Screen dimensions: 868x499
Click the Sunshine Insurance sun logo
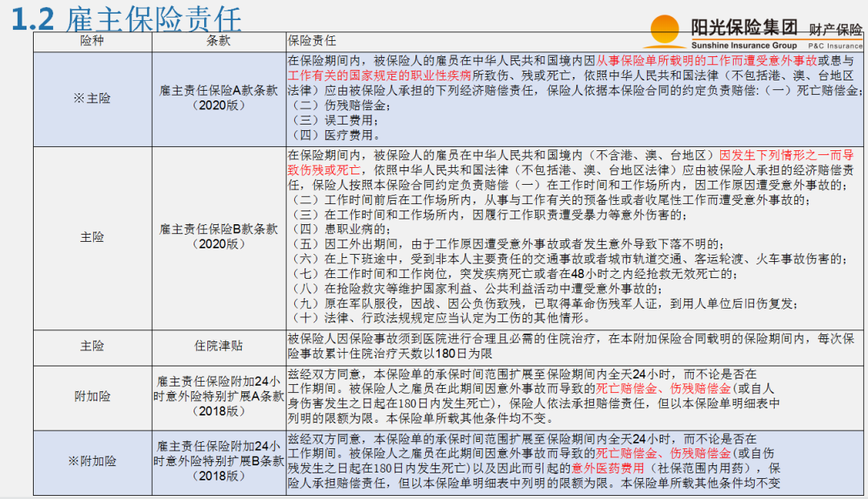click(x=665, y=31)
